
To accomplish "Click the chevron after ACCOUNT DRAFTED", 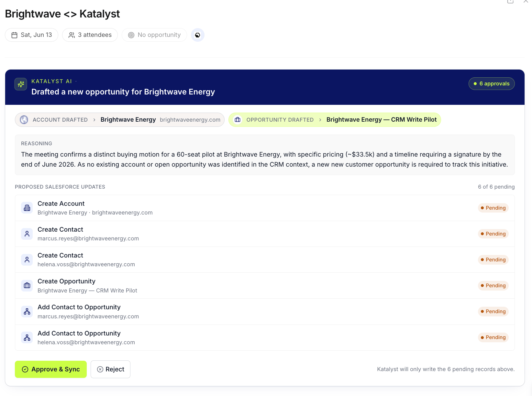I will tap(94, 120).
